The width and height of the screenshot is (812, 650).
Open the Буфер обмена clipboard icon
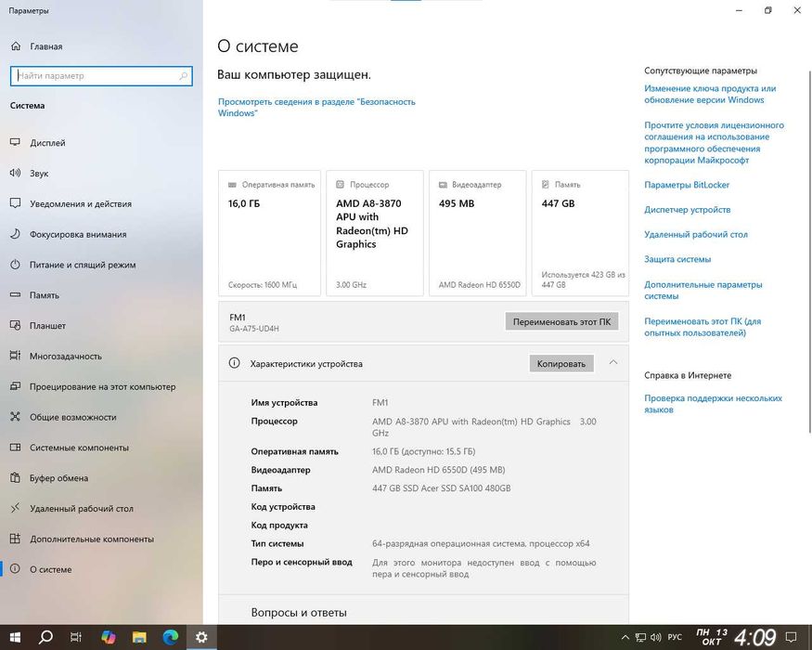(x=16, y=478)
